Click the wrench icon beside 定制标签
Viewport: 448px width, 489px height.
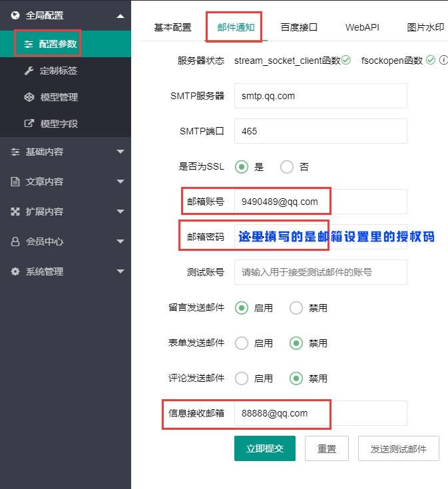(x=29, y=71)
